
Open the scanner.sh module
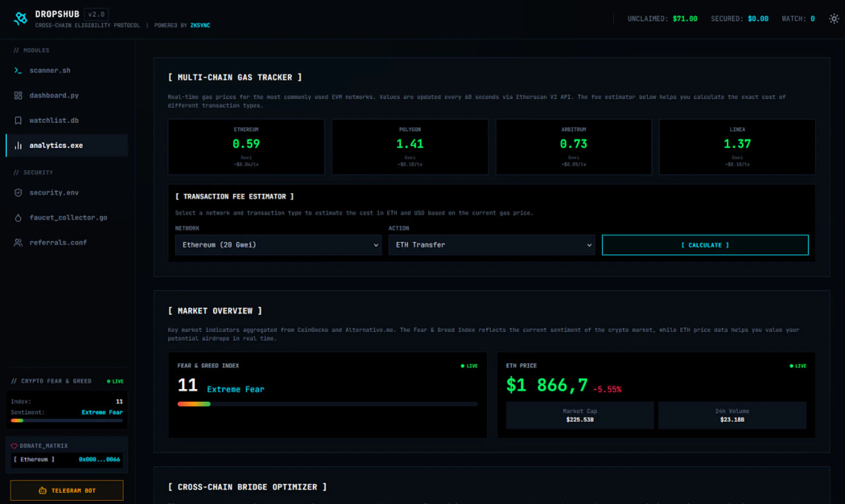pos(67,70)
